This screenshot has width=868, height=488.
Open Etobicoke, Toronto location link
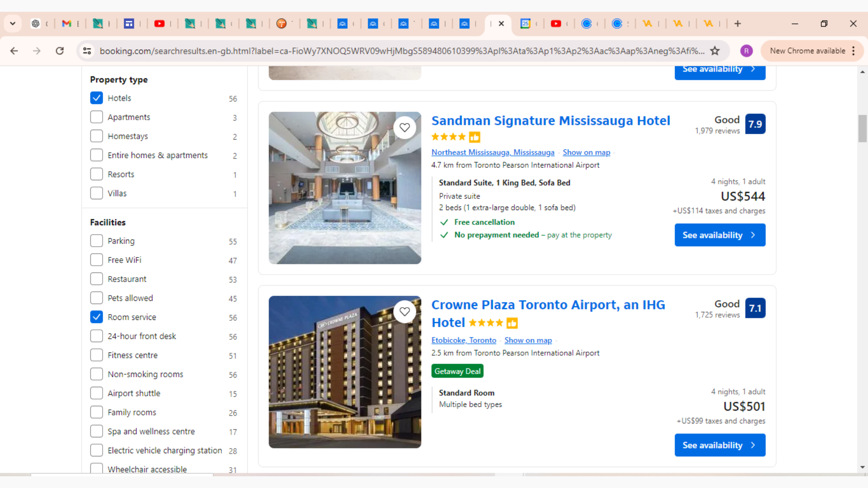463,340
